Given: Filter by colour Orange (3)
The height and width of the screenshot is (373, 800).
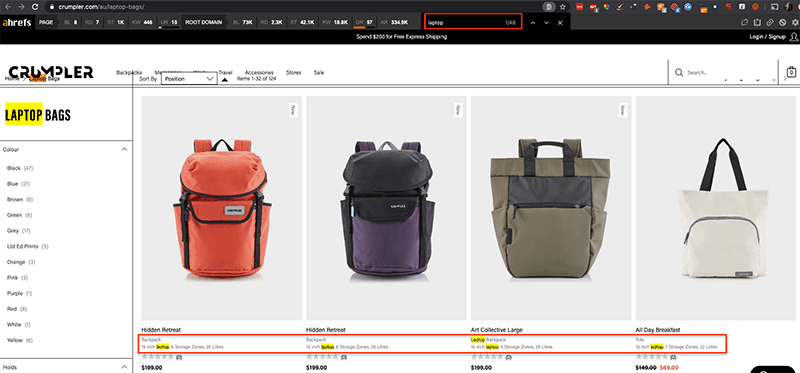Looking at the screenshot, I should [21, 262].
